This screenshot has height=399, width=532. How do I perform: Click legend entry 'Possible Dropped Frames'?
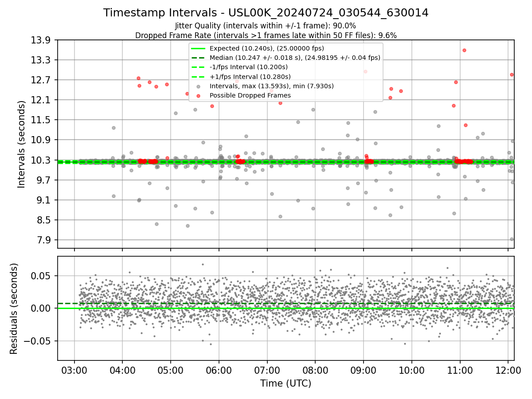250,95
